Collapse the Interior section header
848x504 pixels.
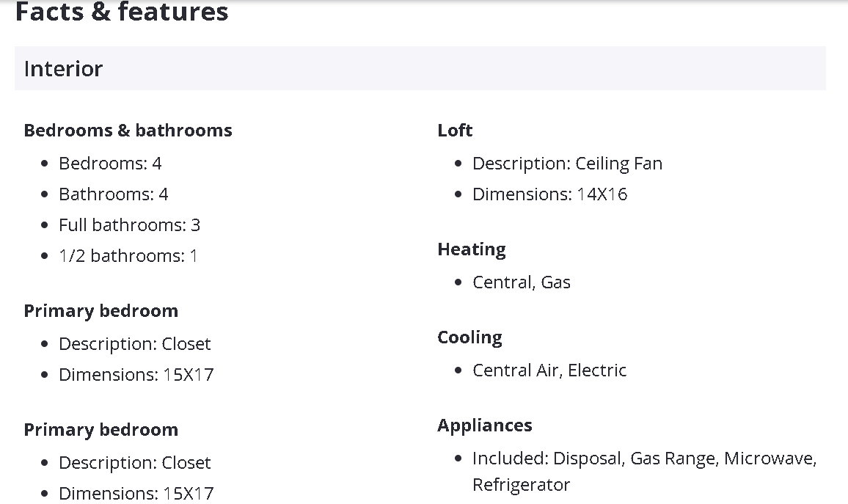[x=420, y=68]
